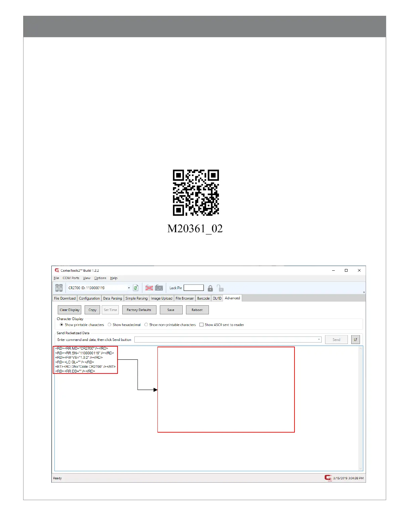This screenshot has width=411, height=532.
Task: Click the Set Time button
Action: (110, 310)
